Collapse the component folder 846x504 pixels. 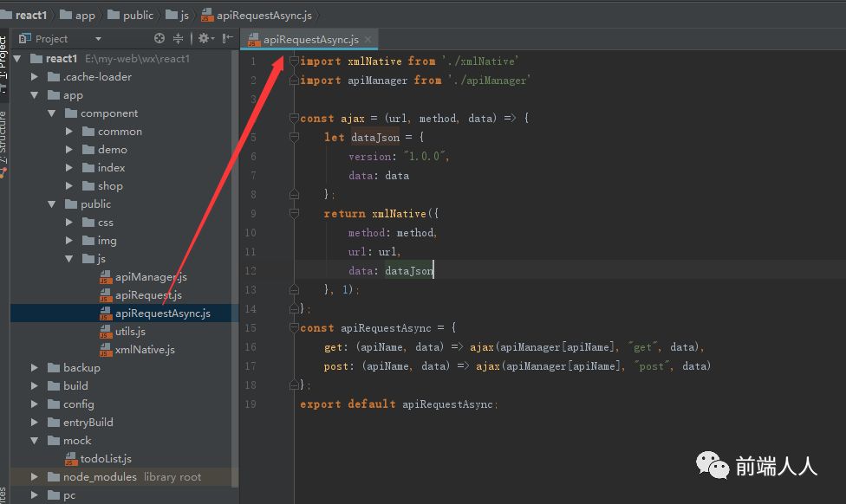[x=50, y=113]
